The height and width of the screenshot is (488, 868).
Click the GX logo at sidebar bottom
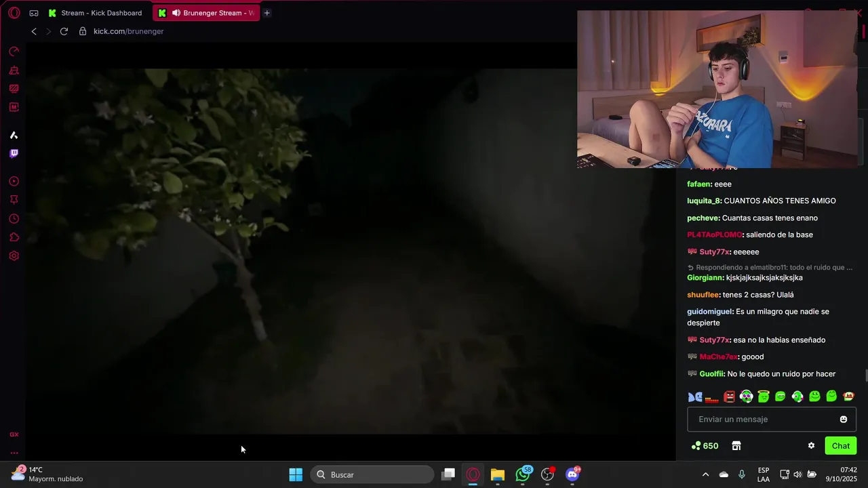click(14, 434)
